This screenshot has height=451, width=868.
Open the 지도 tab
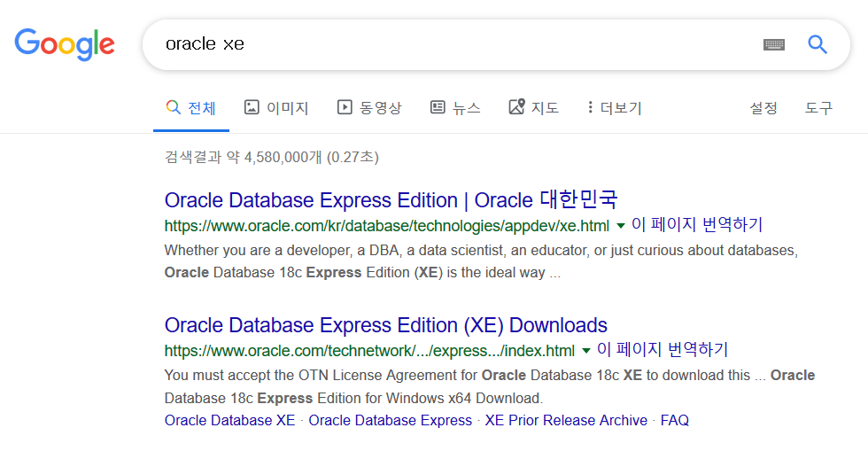pyautogui.click(x=533, y=107)
